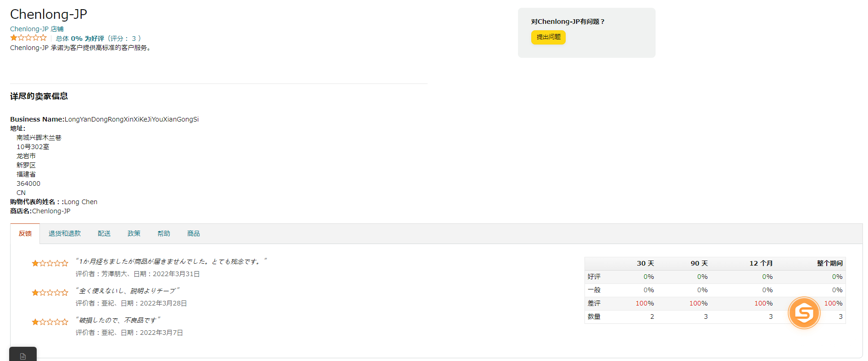Click the 12 个月 column header
The width and height of the screenshot is (868, 361).
point(761,263)
